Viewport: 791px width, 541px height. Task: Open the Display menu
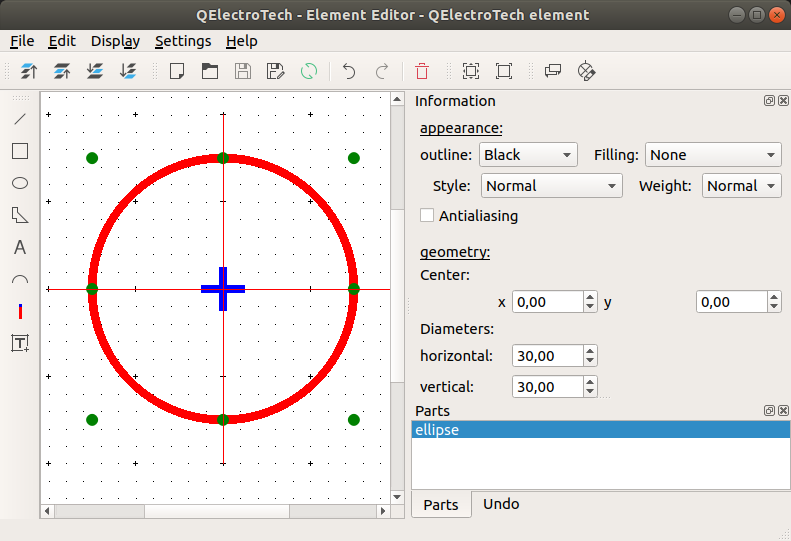click(x=115, y=41)
